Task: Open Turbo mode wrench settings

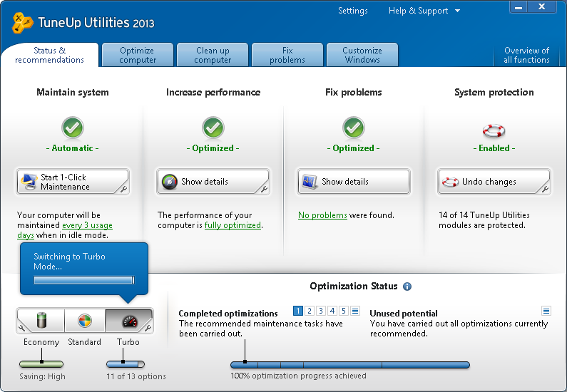Action: click(x=148, y=328)
